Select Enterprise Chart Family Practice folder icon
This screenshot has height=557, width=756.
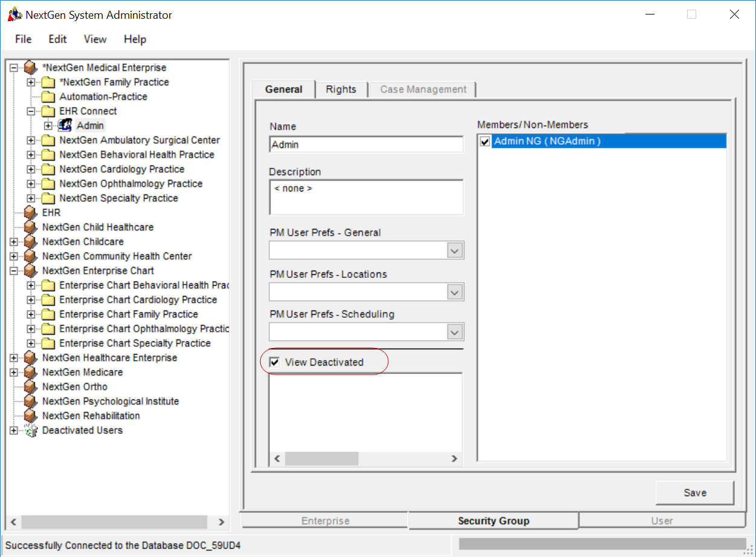pyautogui.click(x=48, y=314)
